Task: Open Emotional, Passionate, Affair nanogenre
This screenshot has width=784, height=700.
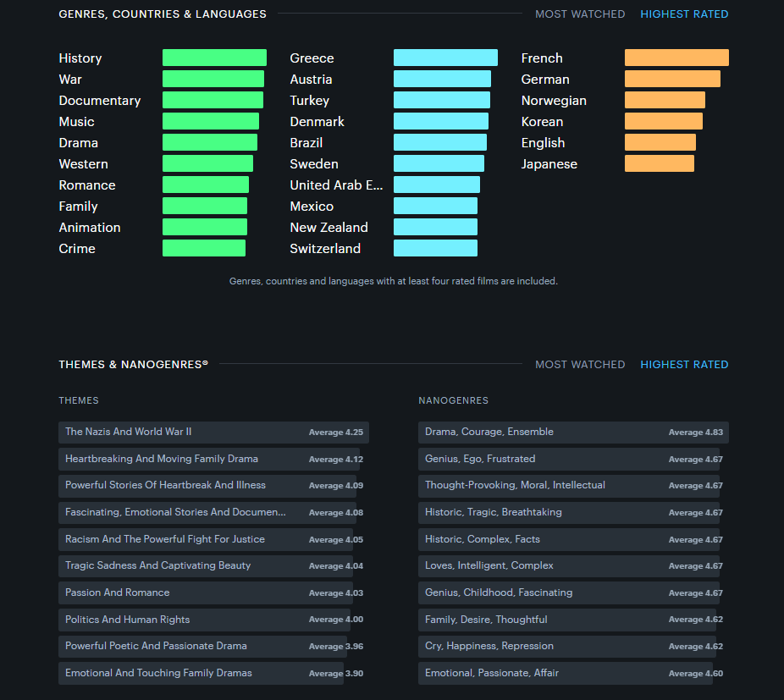Action: pos(492,673)
